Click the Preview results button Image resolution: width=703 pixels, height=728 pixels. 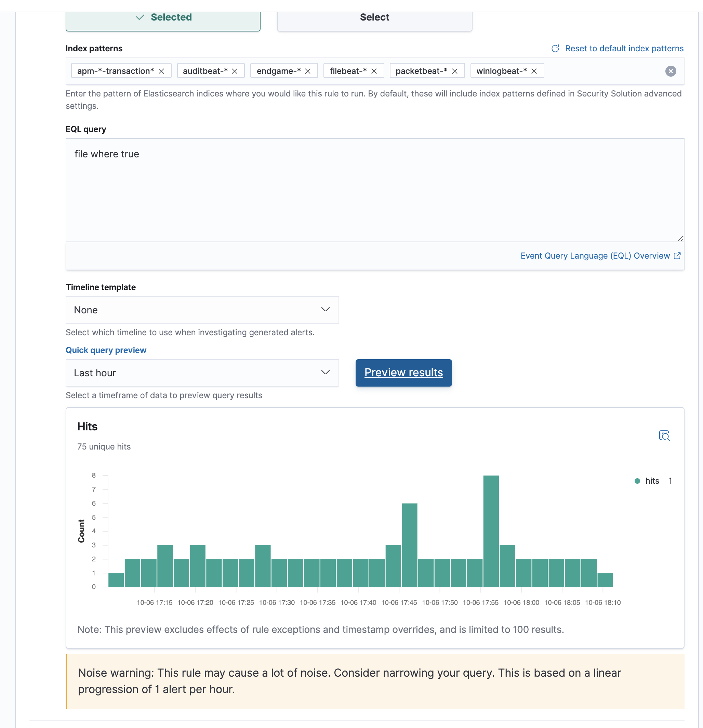[403, 373]
